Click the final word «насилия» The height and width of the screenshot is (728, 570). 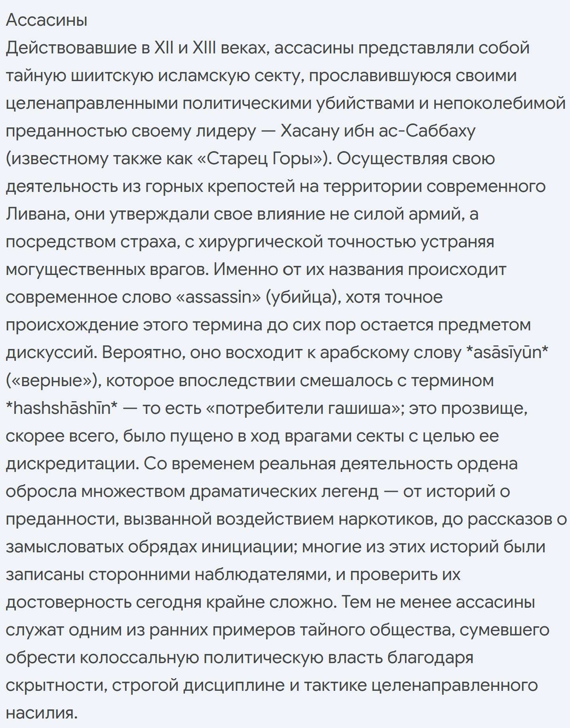[x=42, y=713]
